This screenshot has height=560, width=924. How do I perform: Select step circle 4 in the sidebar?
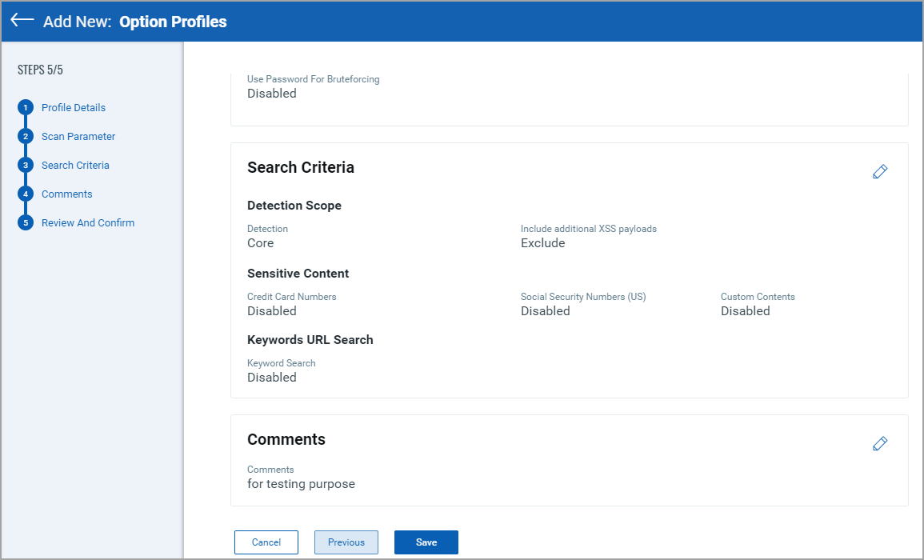click(25, 194)
